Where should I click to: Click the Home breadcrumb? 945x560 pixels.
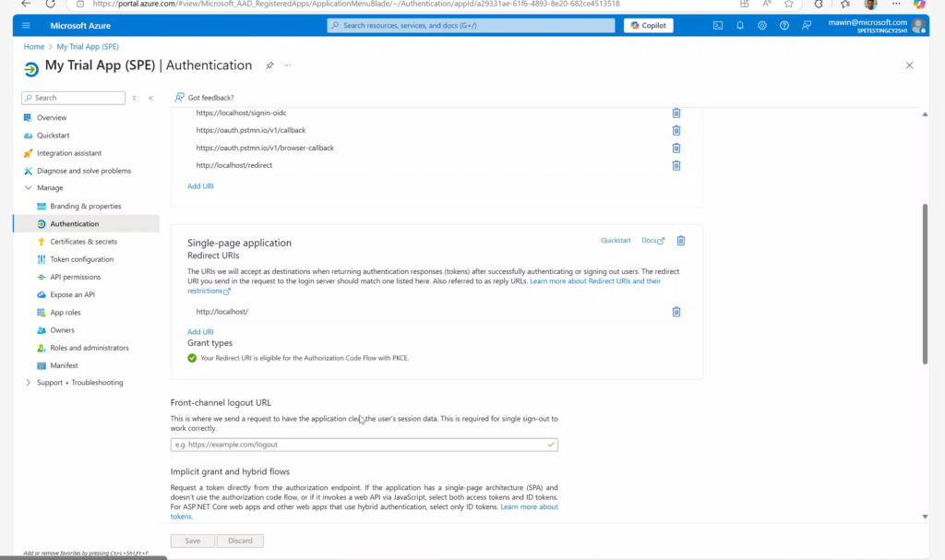click(34, 46)
